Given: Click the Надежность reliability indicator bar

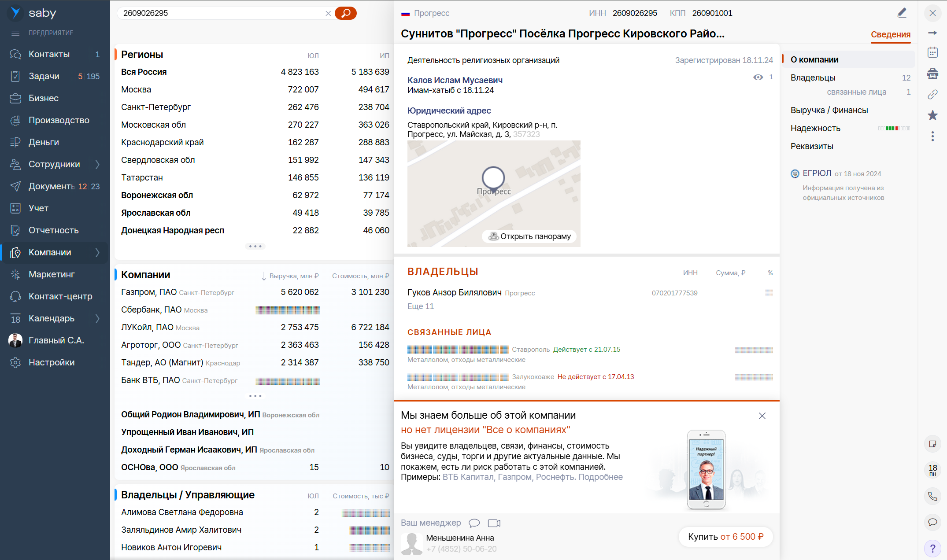Looking at the screenshot, I should click(x=894, y=129).
